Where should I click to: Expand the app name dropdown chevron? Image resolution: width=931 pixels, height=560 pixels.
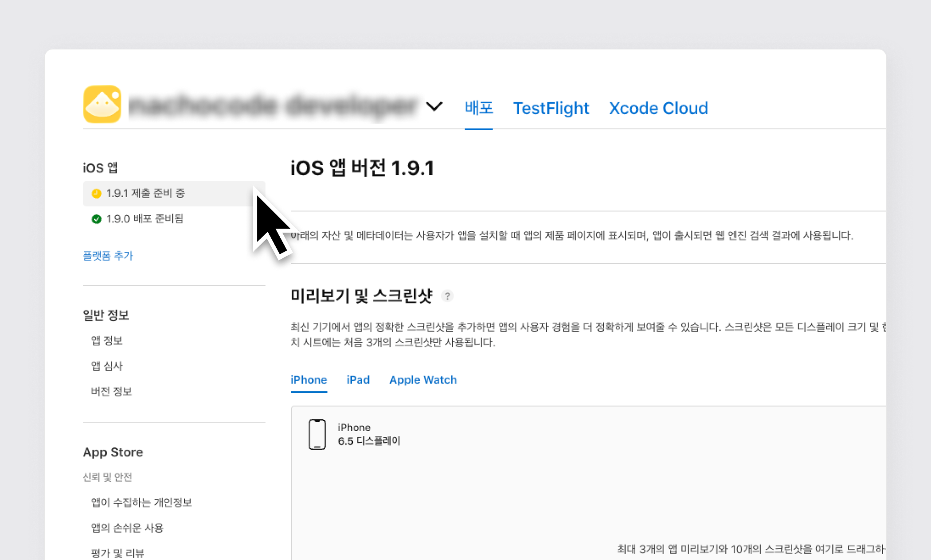click(x=434, y=106)
